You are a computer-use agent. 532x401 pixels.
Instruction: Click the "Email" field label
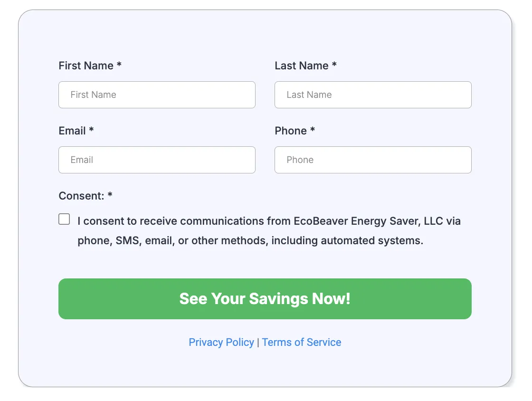click(72, 131)
